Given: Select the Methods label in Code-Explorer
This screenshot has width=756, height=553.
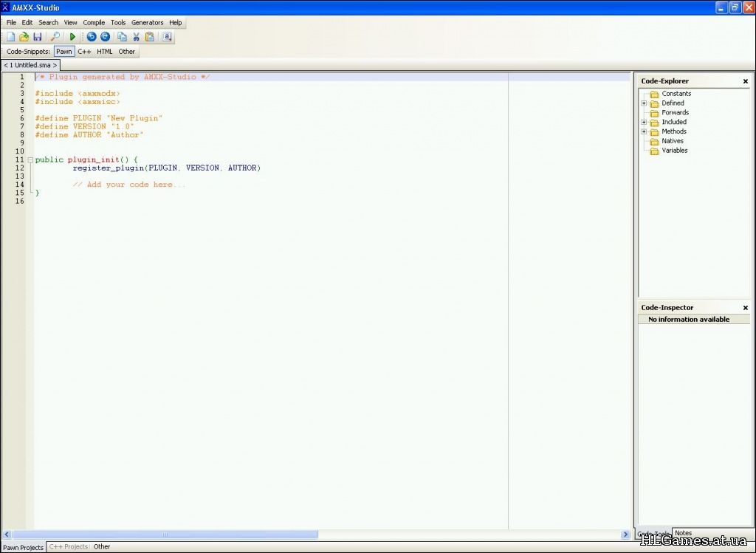Looking at the screenshot, I should 674,131.
